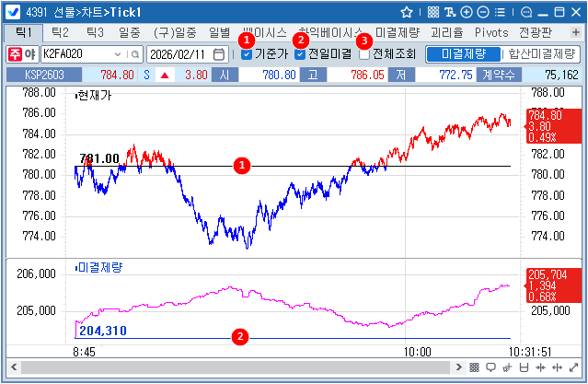Click the search magnifier next to K2FA020
Screen dimensions: 588x384
(135, 53)
